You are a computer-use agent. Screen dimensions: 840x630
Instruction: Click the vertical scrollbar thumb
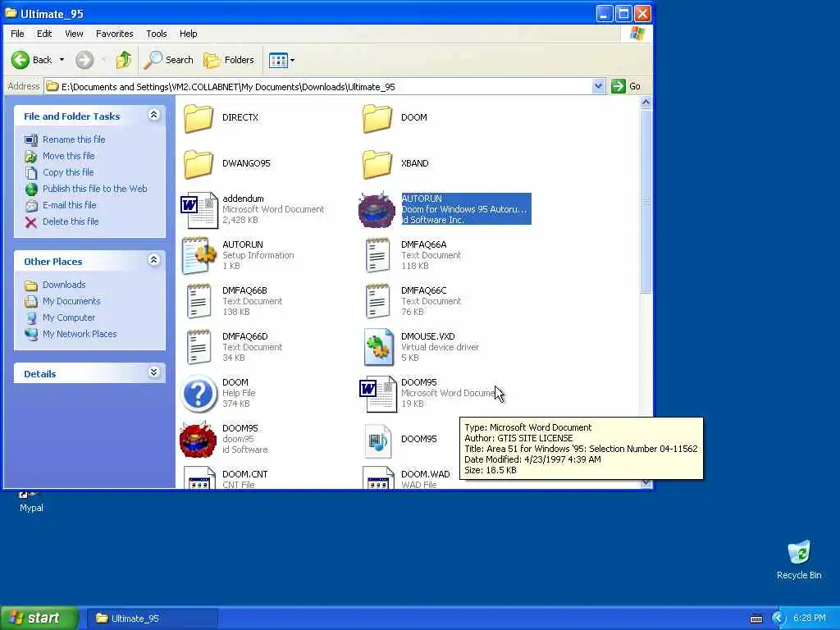point(646,202)
